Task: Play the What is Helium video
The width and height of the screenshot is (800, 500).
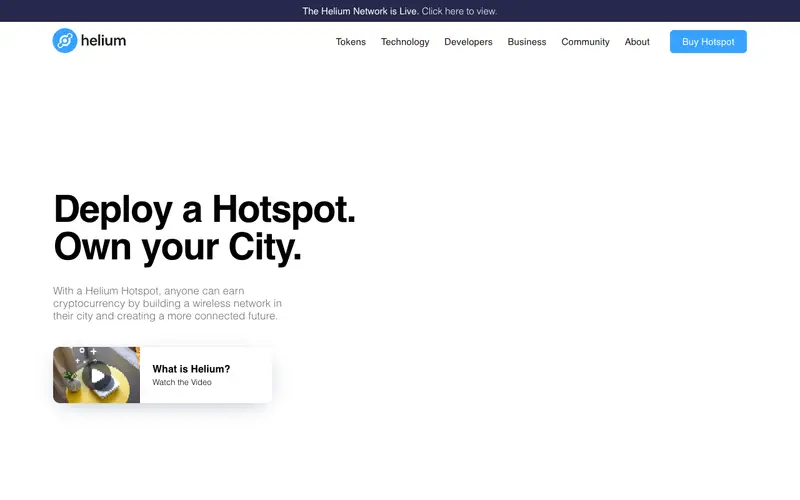Action: pos(97,376)
